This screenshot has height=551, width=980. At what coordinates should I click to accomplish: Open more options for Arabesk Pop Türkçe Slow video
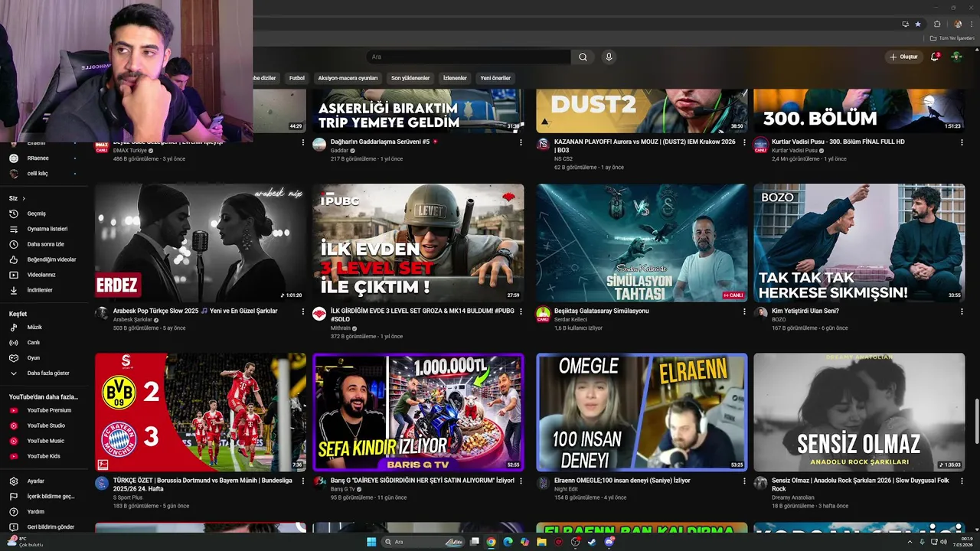click(303, 311)
